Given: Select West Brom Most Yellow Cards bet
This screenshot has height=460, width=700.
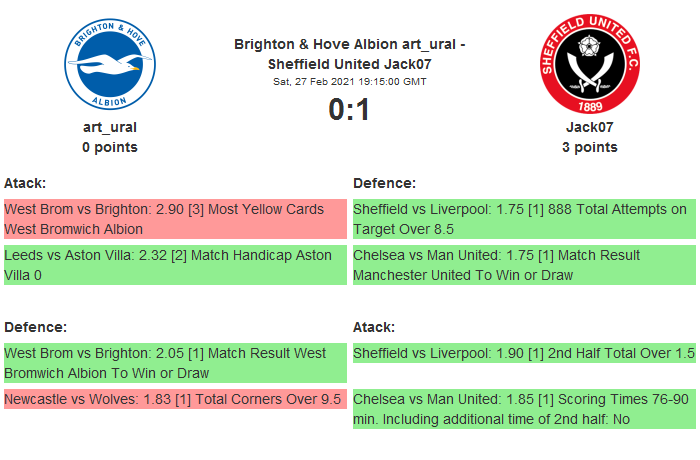Looking at the screenshot, I should pos(174,219).
